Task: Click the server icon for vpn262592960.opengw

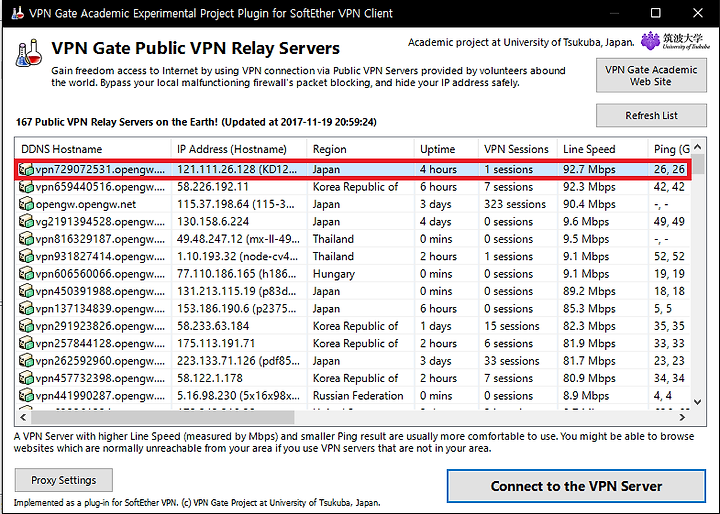Action: pyautogui.click(x=26, y=361)
